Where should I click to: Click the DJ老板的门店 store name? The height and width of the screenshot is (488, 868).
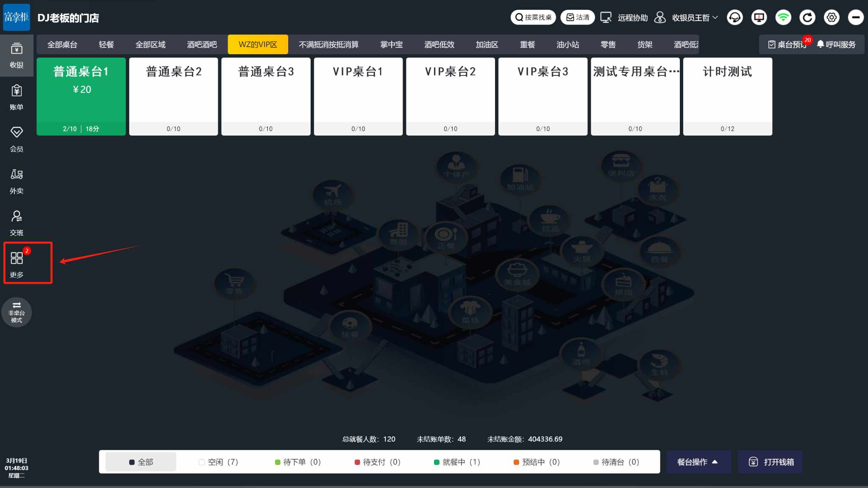tap(68, 18)
